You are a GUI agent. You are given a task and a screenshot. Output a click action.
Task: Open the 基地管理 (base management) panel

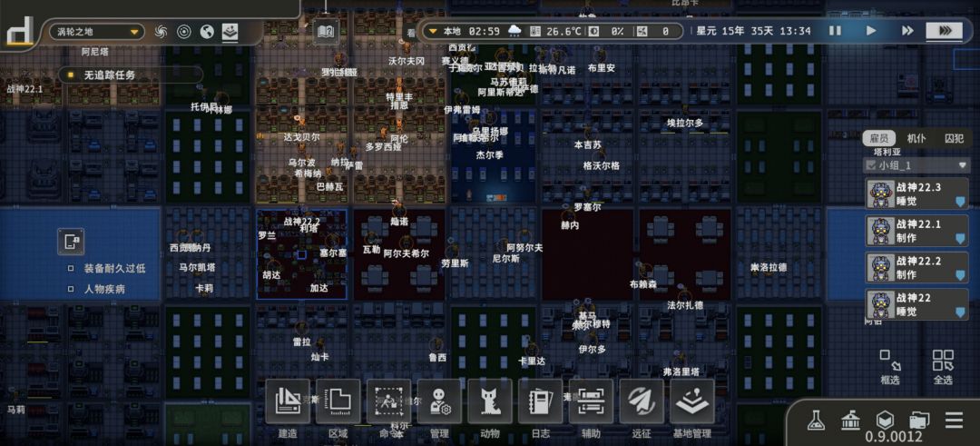[692, 401]
